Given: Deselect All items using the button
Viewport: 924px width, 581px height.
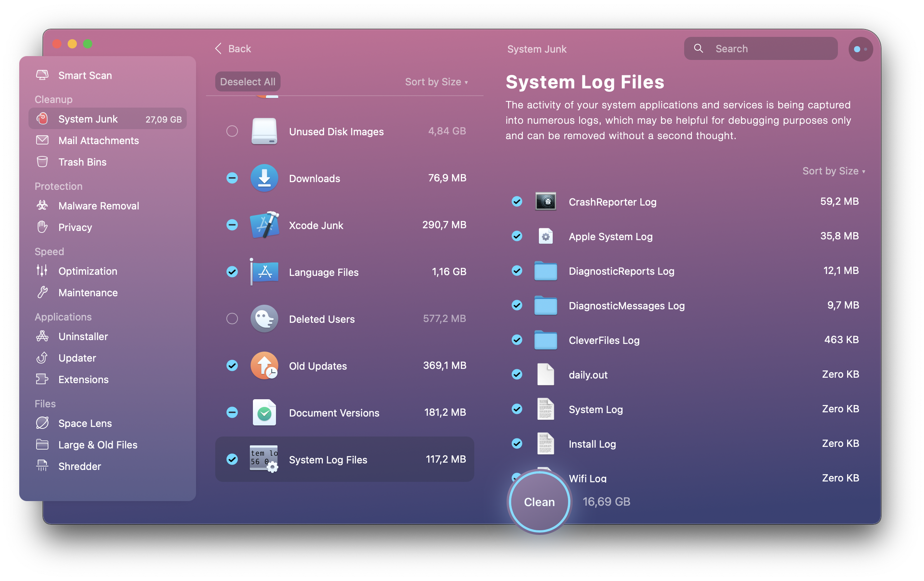Looking at the screenshot, I should coord(248,80).
